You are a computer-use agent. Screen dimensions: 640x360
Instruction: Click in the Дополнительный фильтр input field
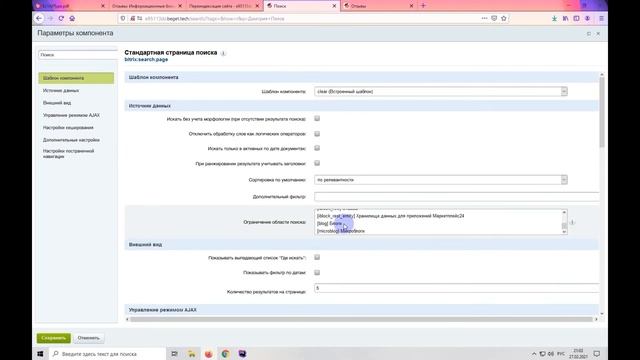(457, 197)
